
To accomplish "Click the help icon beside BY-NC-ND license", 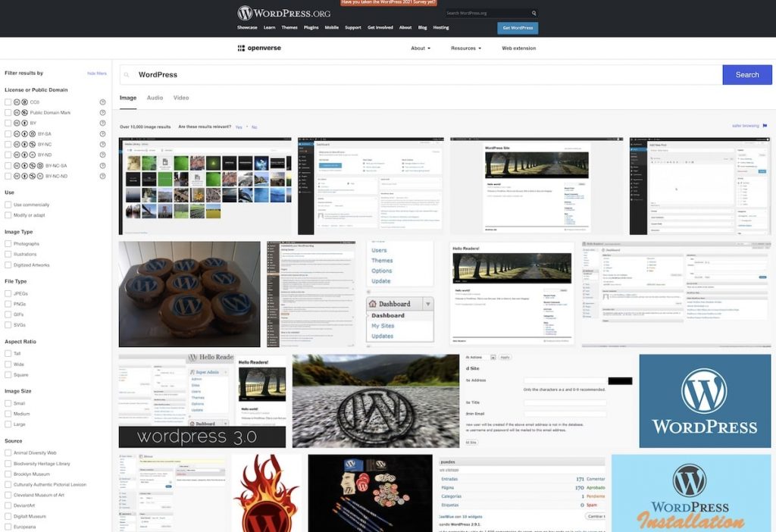I will coord(102,176).
